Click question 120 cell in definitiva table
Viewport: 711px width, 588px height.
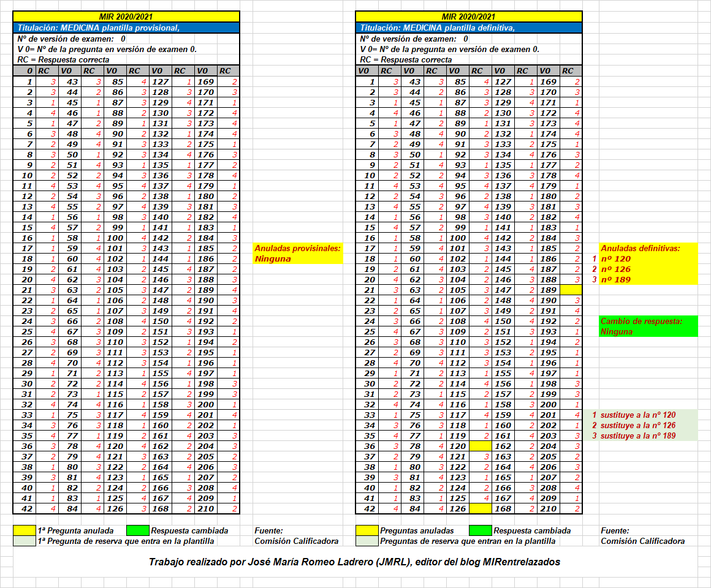pos(457,447)
